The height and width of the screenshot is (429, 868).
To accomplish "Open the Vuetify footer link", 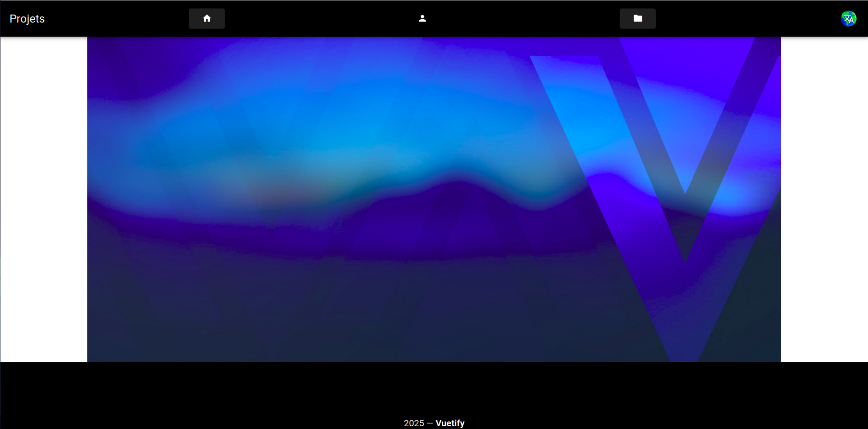I will 450,423.
